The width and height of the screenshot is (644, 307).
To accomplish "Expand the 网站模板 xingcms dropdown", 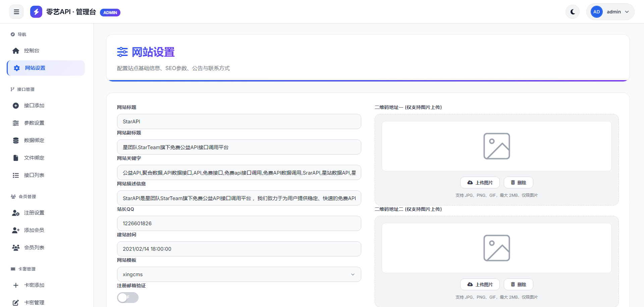I will click(x=239, y=274).
